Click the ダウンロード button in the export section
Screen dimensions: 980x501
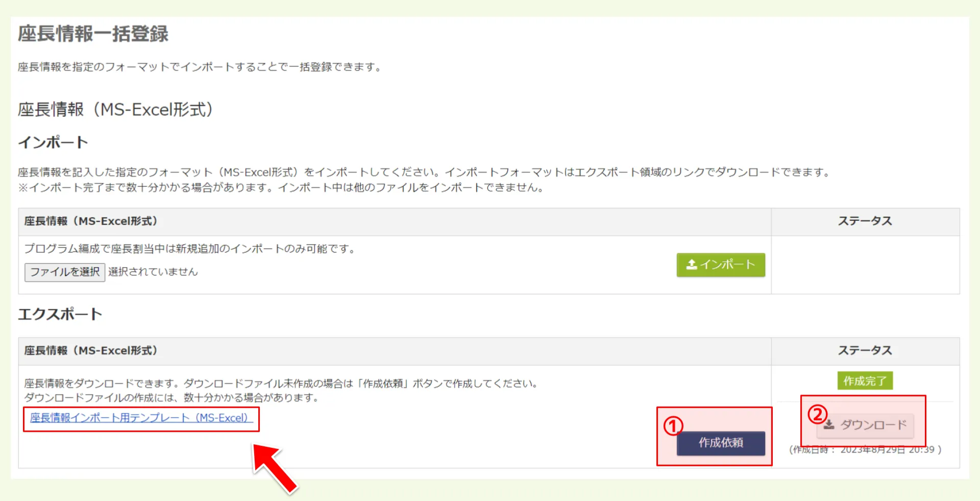coord(865,425)
